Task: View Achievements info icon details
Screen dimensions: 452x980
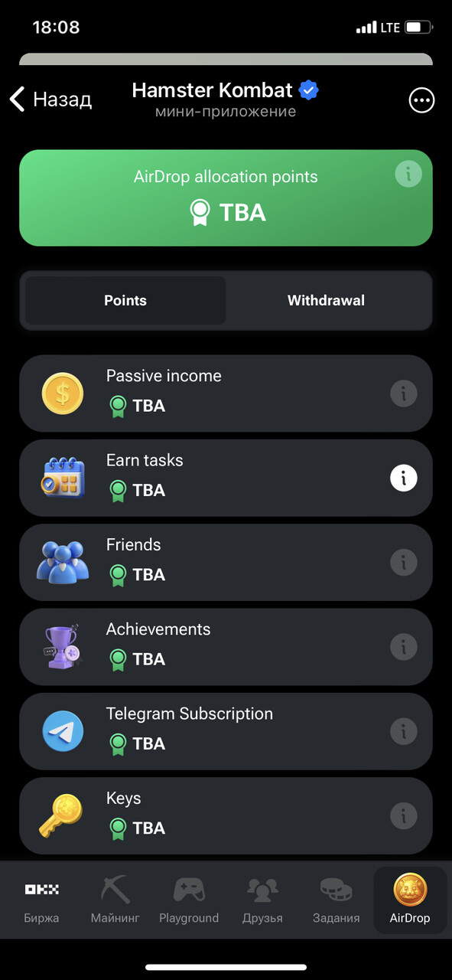Action: click(x=404, y=648)
